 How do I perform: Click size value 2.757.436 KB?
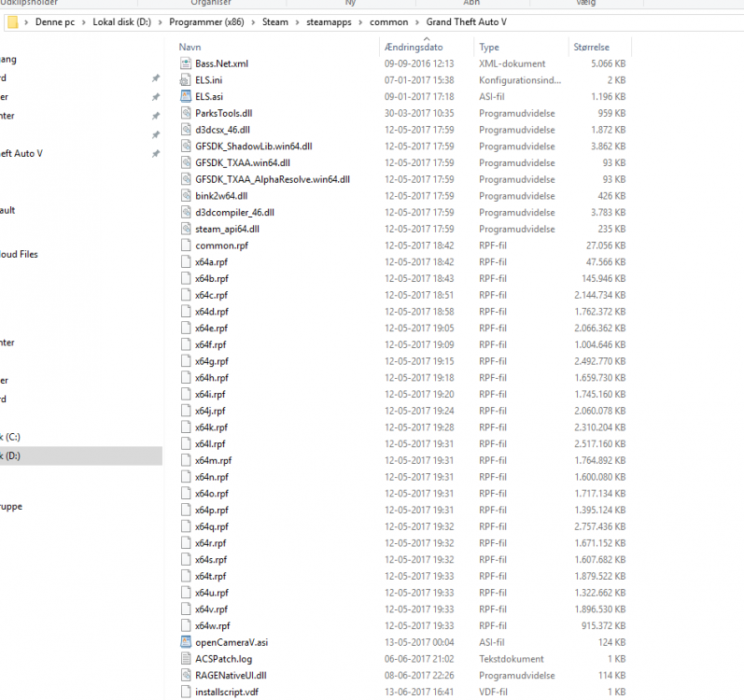(x=599, y=526)
